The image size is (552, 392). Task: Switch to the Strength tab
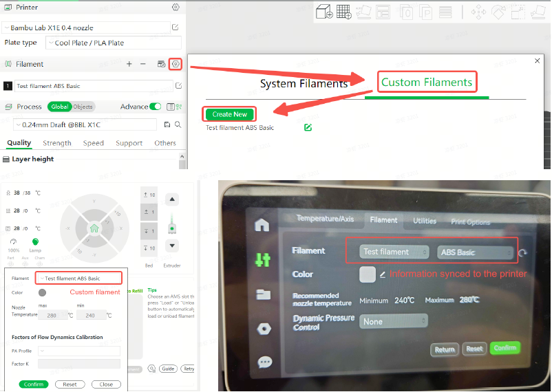[57, 143]
